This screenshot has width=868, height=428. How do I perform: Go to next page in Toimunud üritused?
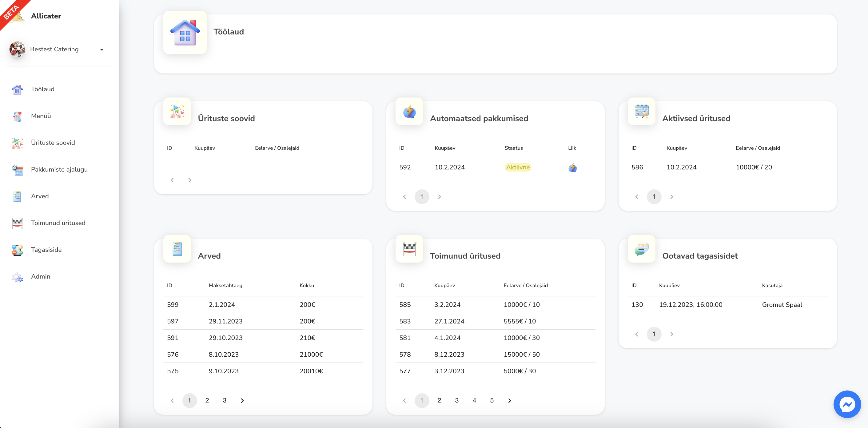509,400
